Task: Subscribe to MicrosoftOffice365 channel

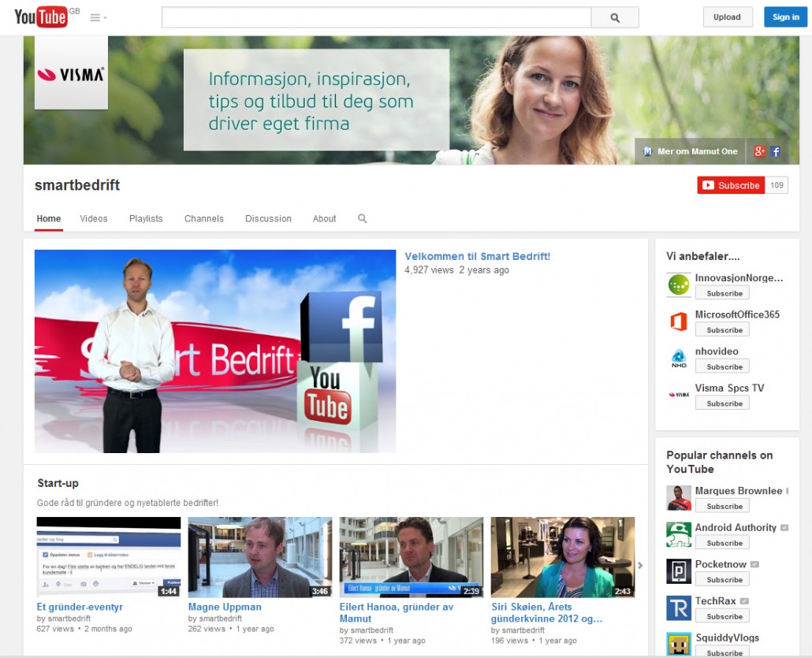Action: [722, 329]
